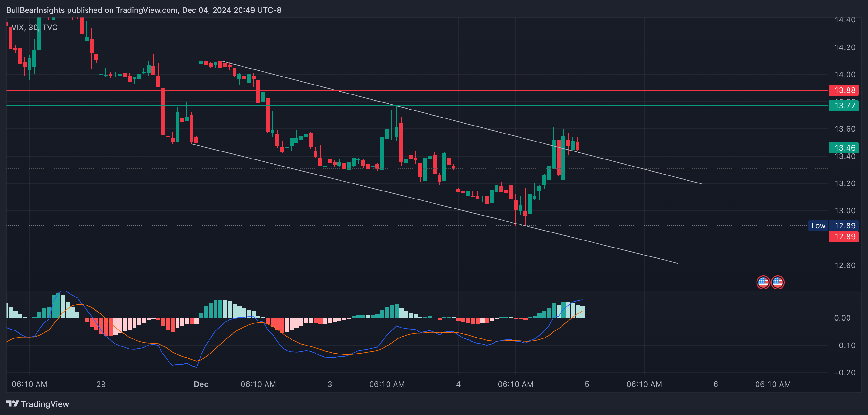Click the MACD −0.10 axis value

[845, 345]
